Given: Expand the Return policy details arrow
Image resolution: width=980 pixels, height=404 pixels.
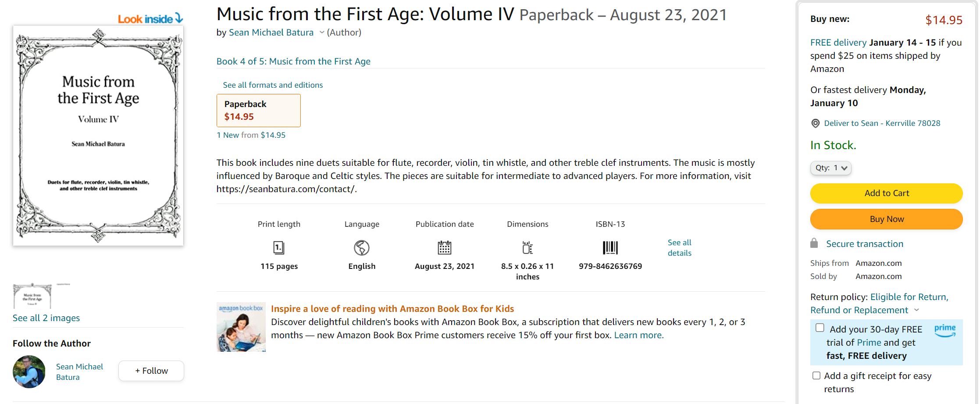Looking at the screenshot, I should point(916,310).
